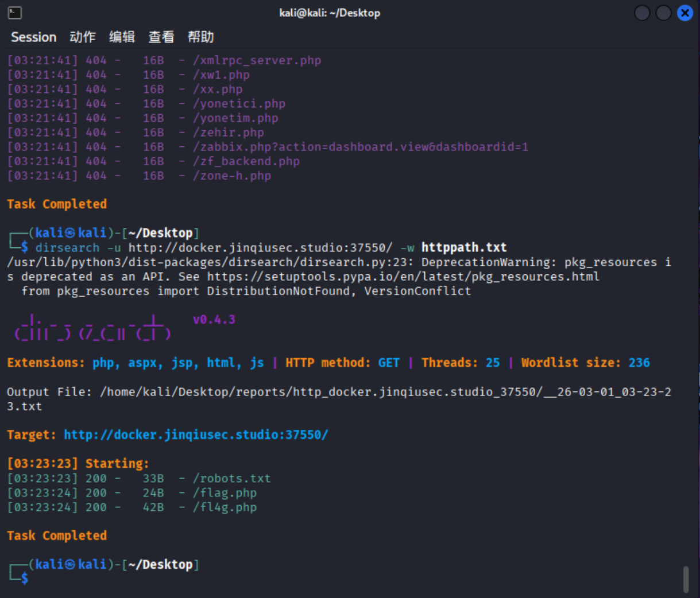Click httppath.txt wordlist argument
700x598 pixels.
pos(464,247)
